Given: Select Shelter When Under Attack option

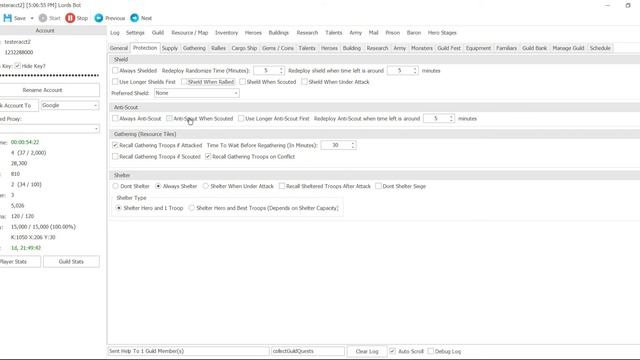Looking at the screenshot, I should coord(206,186).
